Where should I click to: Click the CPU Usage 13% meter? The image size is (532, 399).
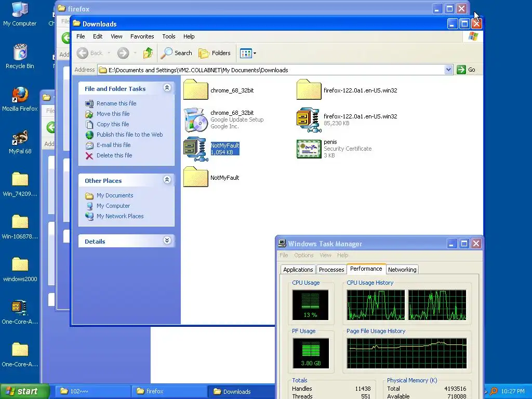[x=311, y=305]
